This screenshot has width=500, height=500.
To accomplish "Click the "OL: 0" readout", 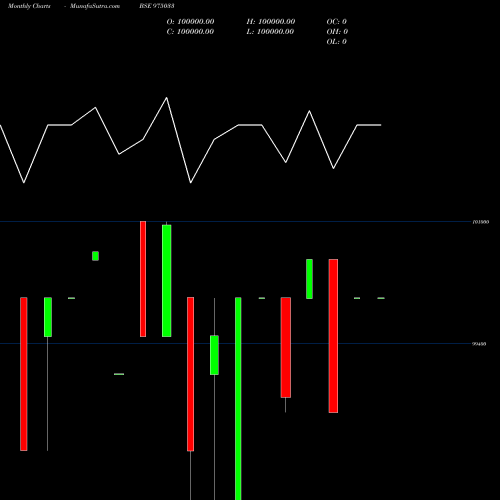I will [x=337, y=42].
